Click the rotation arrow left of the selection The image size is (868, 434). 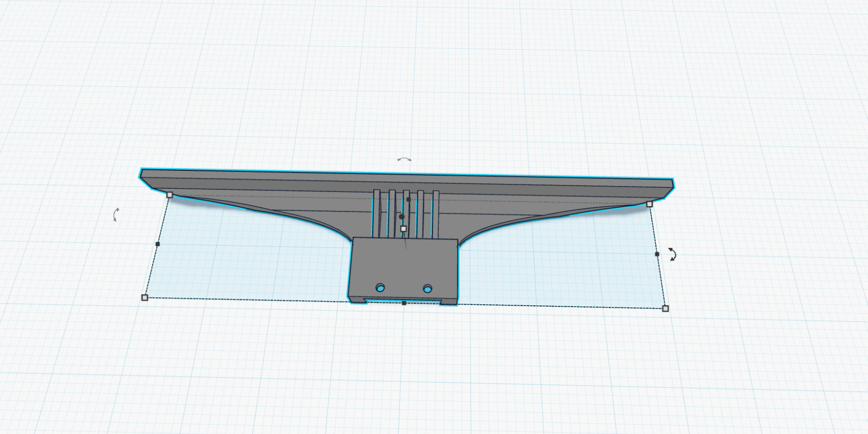(116, 214)
